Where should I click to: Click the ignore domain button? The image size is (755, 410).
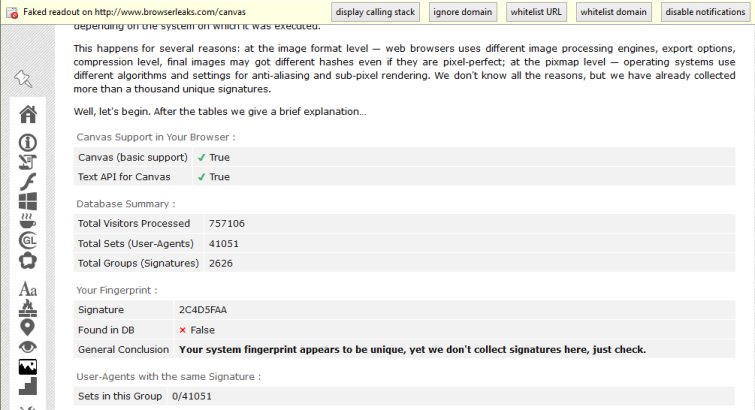[x=462, y=12]
